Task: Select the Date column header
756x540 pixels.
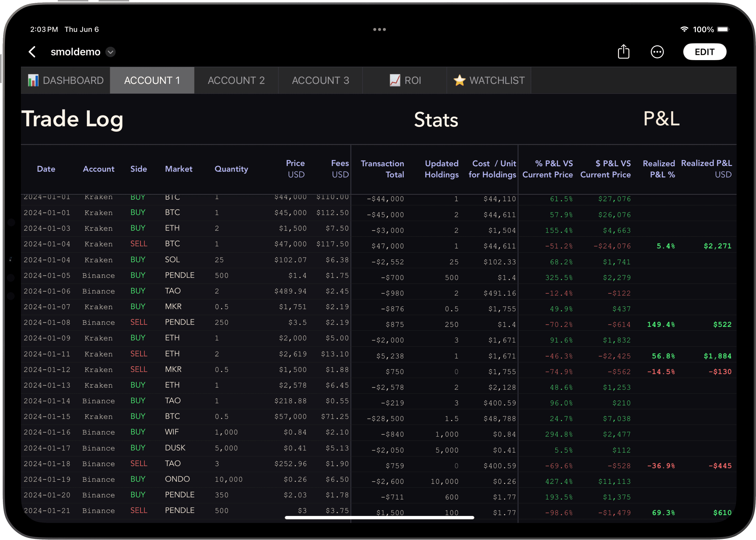Action: point(46,169)
